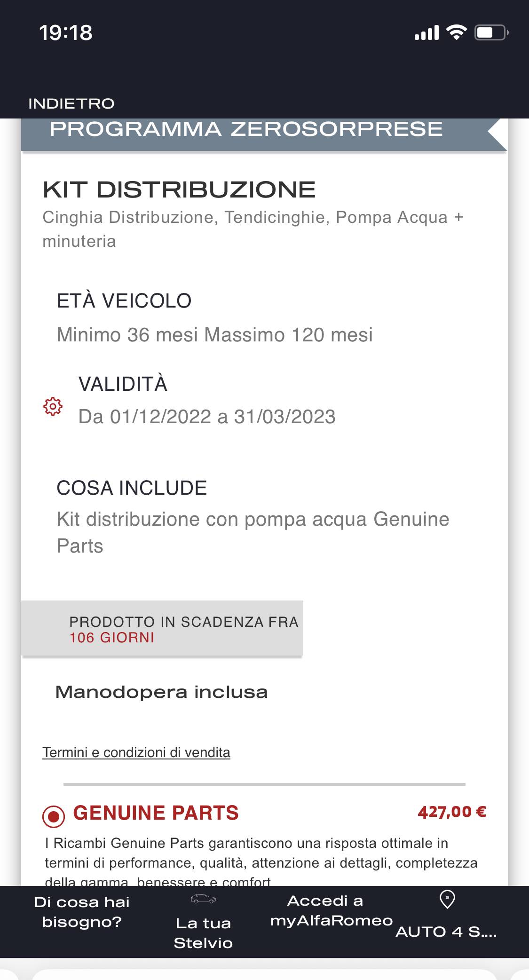529x980 pixels.
Task: Tap the Wi-Fi status icon
Action: point(456,32)
